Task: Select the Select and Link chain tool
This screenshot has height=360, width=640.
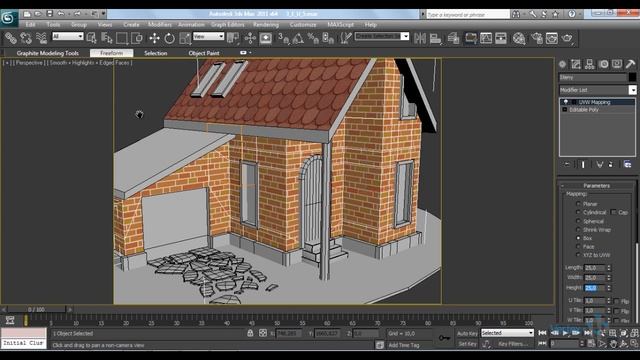Action: pos(11,38)
